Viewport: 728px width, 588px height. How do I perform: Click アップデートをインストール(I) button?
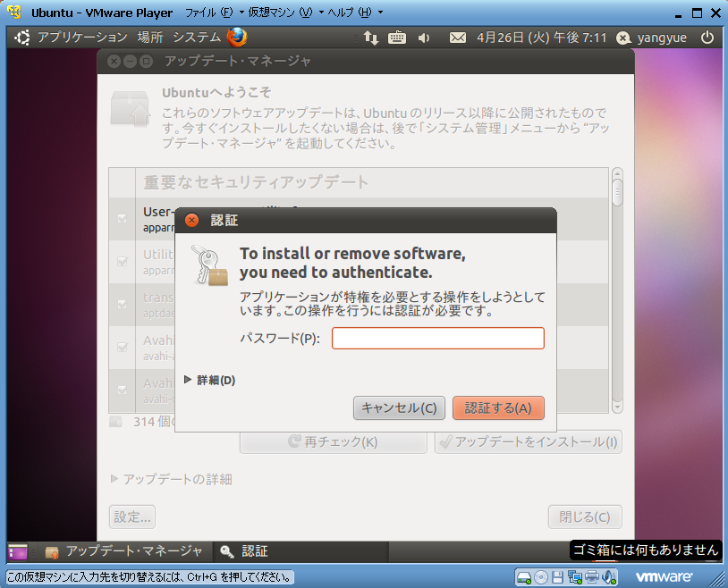(529, 441)
